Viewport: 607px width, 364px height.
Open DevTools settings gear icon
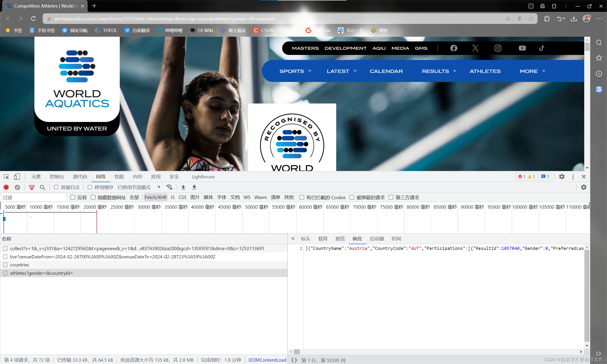(x=561, y=177)
